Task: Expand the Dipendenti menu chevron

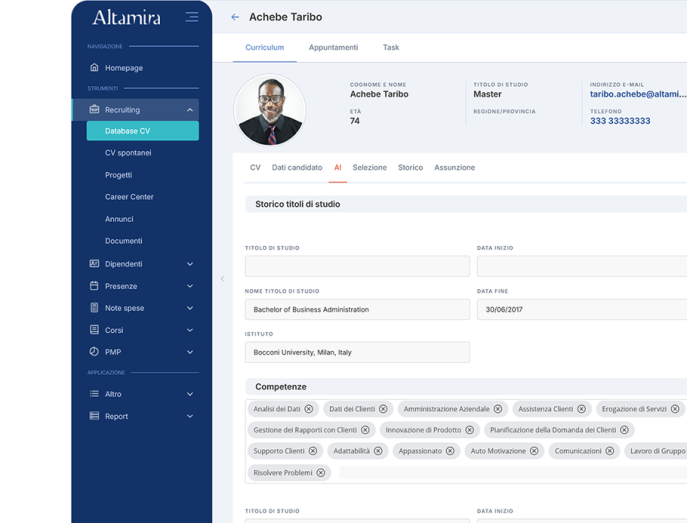Action: pos(190,264)
